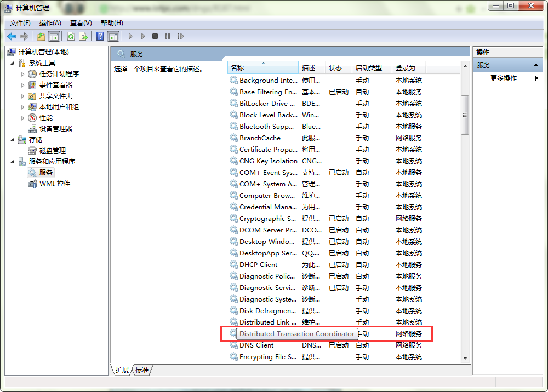Image resolution: width=548 pixels, height=392 pixels.
Task: Switch to the 标准 tab
Action: [x=142, y=370]
